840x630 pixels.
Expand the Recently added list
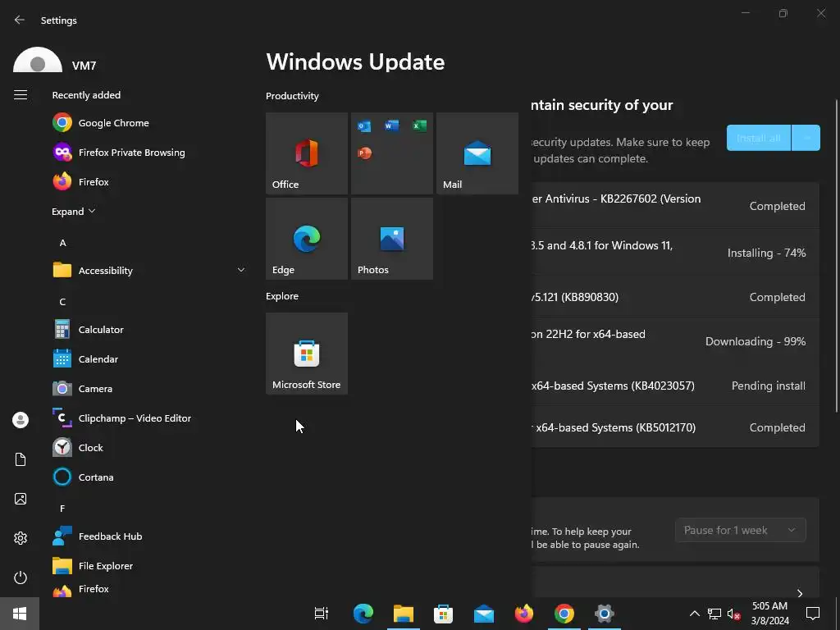[73, 211]
